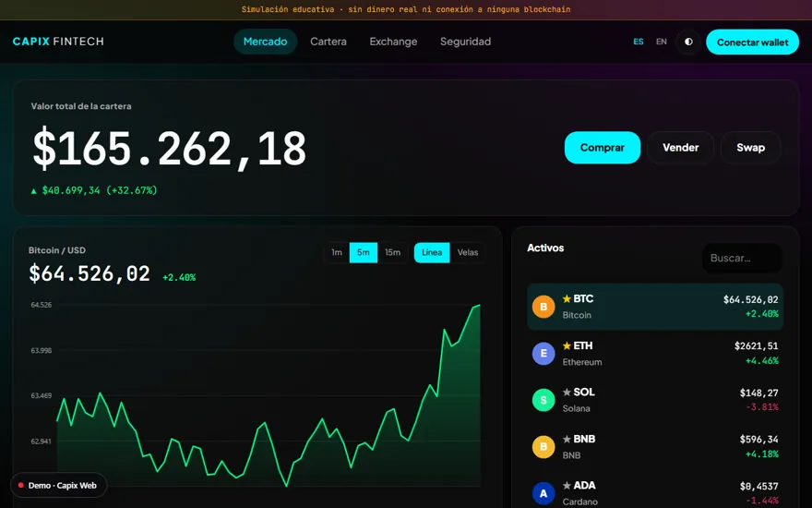This screenshot has width=812, height=508.
Task: Click the CAPIX FINTECH logo
Action: point(58,42)
